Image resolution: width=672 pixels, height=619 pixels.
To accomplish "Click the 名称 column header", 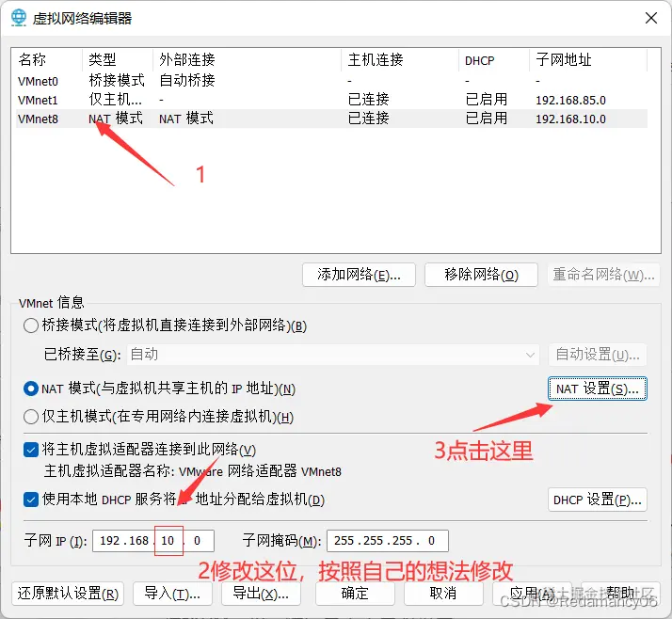I will (x=47, y=59).
